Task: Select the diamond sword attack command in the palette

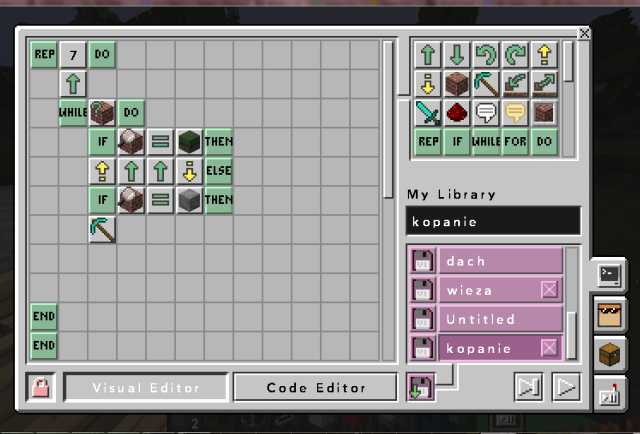Action: point(428,113)
